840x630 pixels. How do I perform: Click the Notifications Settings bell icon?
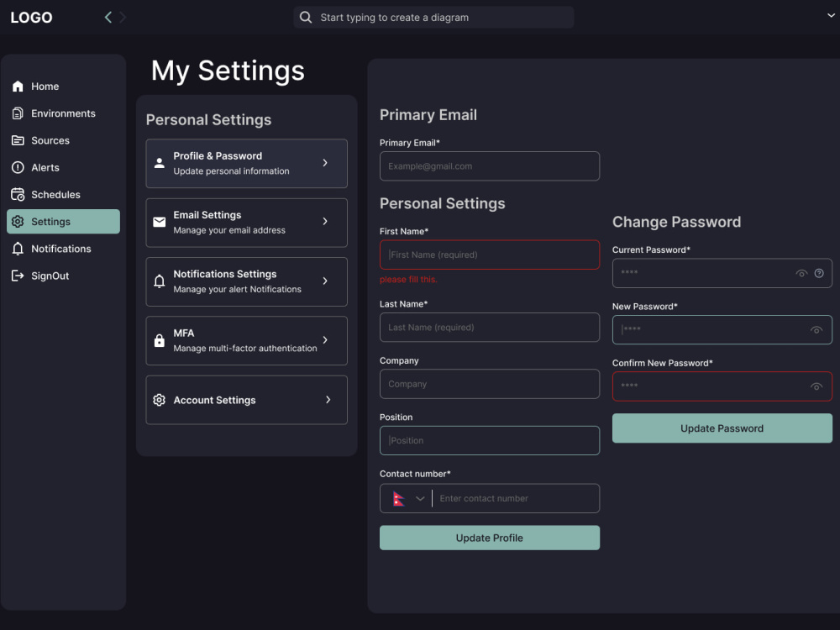tap(159, 281)
